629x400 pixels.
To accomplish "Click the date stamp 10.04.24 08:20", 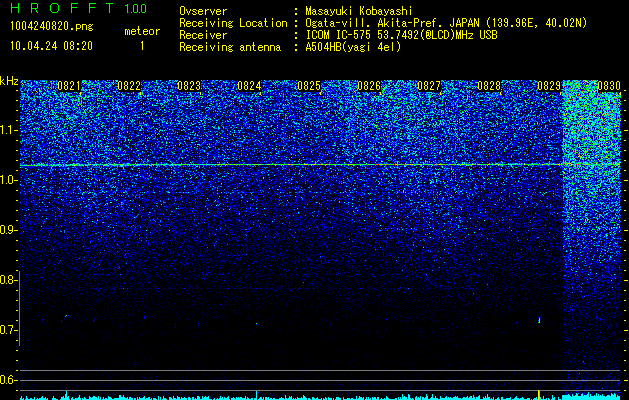I will click(x=51, y=46).
